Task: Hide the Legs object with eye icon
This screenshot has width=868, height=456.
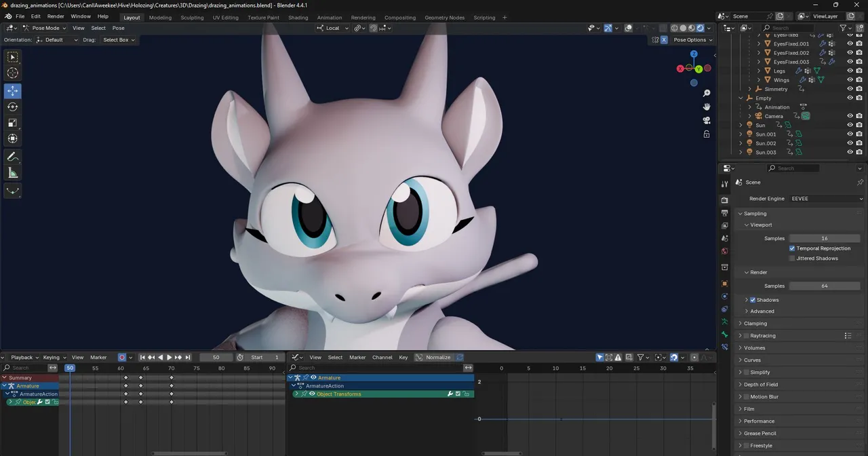Action: [x=850, y=71]
